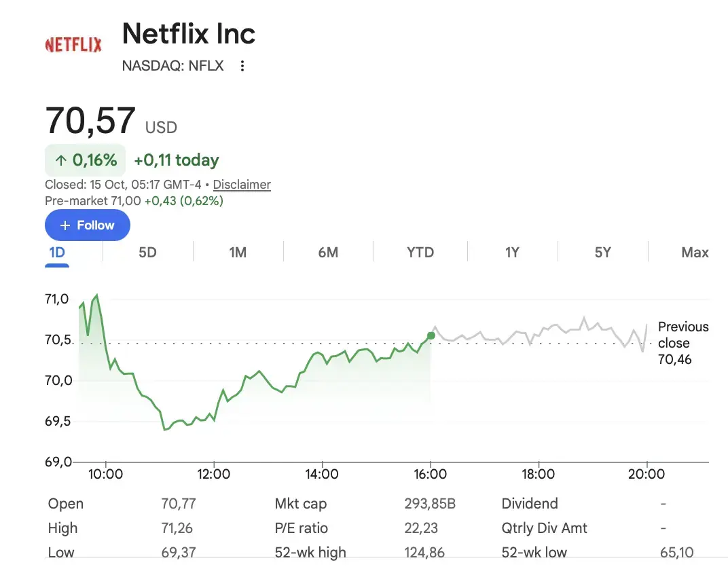Click the upward arrow in the 0,16% badge
Screen dimensions: 728x588
click(61, 160)
